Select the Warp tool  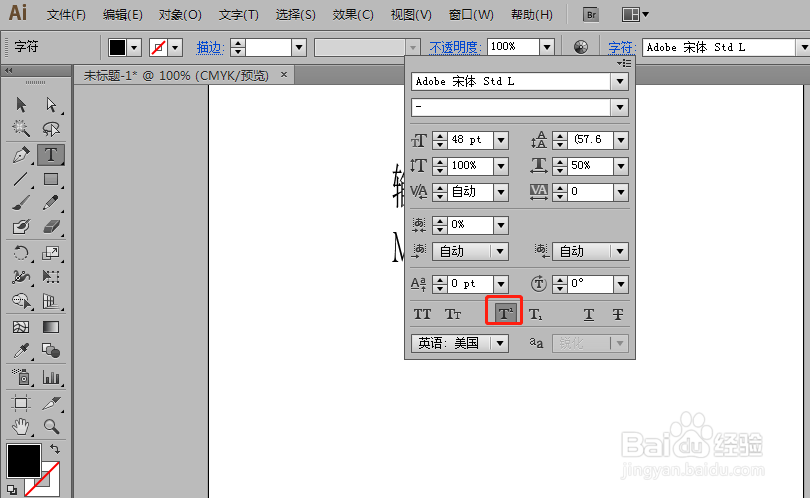[x=21, y=276]
